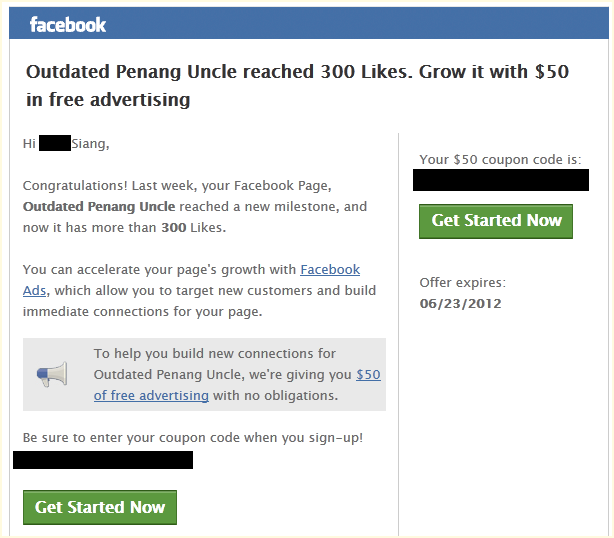Click 'Be sure to enter your coupon code' text
614x538 pixels.
[192, 438]
